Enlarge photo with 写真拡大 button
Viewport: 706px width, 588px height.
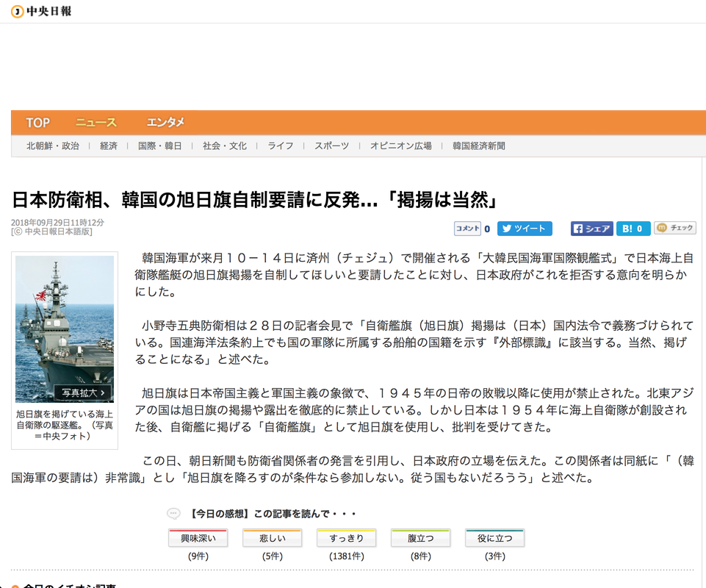click(83, 392)
